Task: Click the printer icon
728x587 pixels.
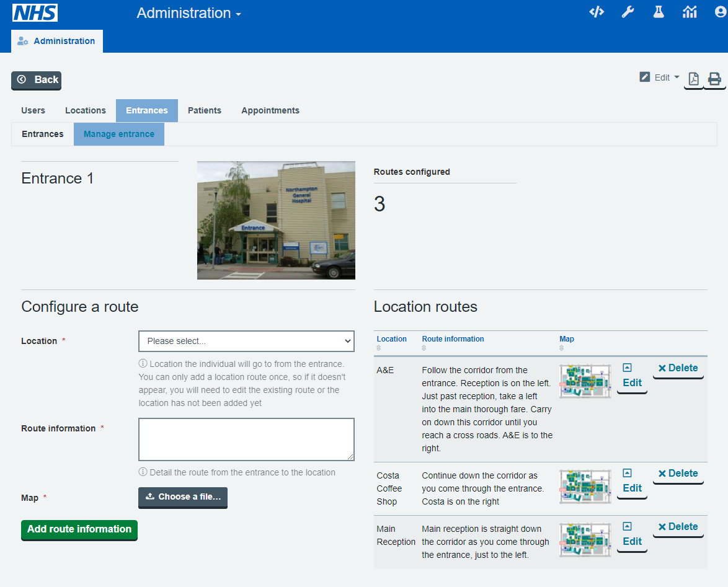Action: 714,79
